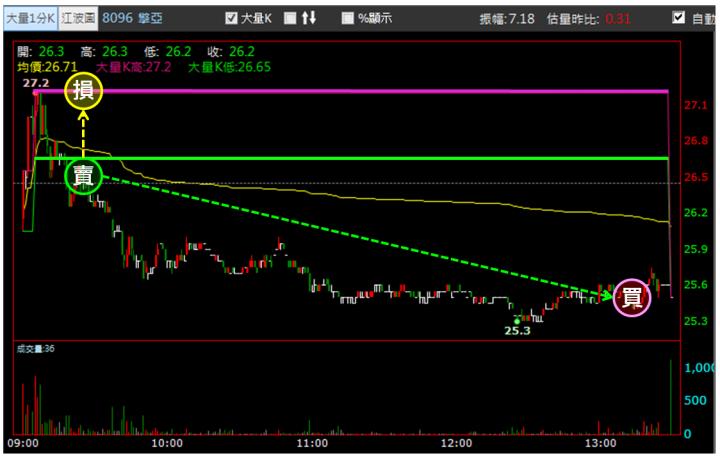The width and height of the screenshot is (720, 458).
Task: Click the 26.5 price axis label
Action: coord(696,177)
